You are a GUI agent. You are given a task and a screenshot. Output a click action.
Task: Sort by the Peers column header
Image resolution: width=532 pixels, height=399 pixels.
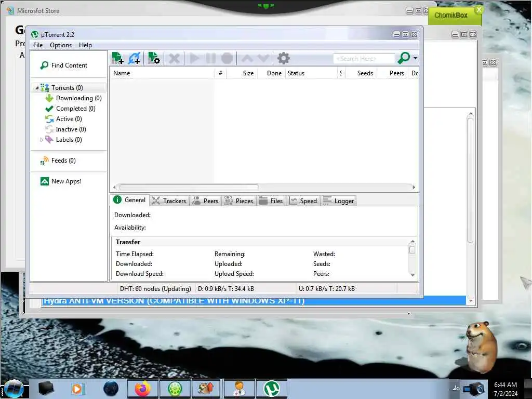393,73
